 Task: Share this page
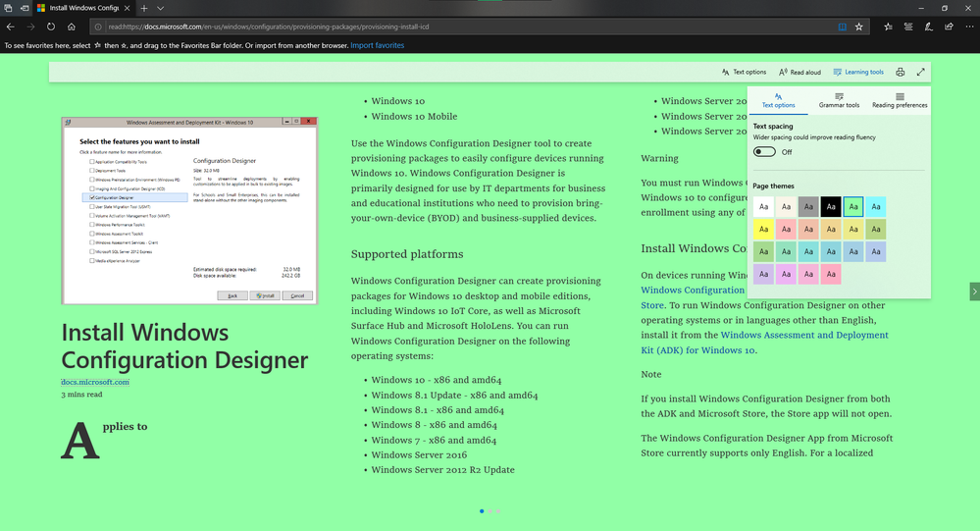(x=949, y=27)
